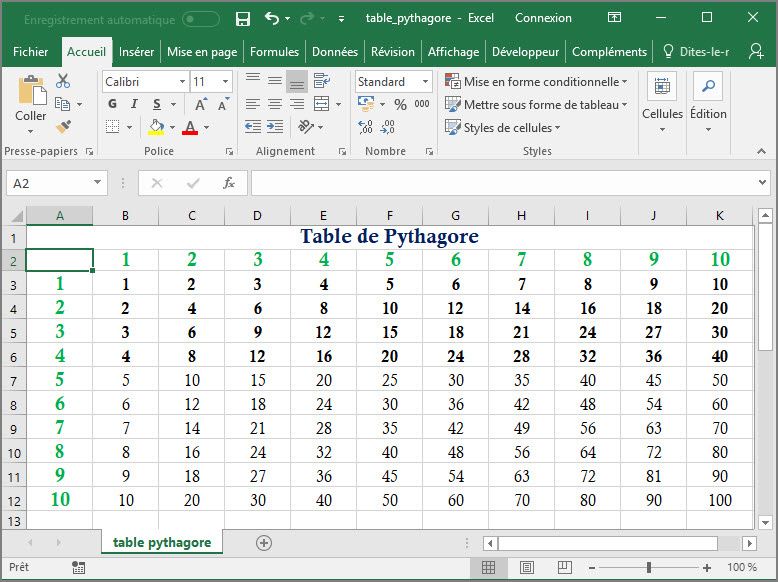Switch to the Insérer tab
778x582 pixels.
(x=136, y=52)
